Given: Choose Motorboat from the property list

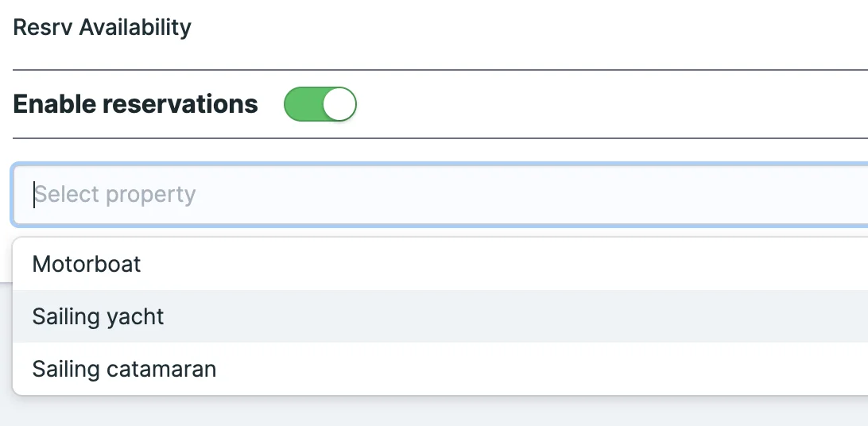Looking at the screenshot, I should point(87,264).
